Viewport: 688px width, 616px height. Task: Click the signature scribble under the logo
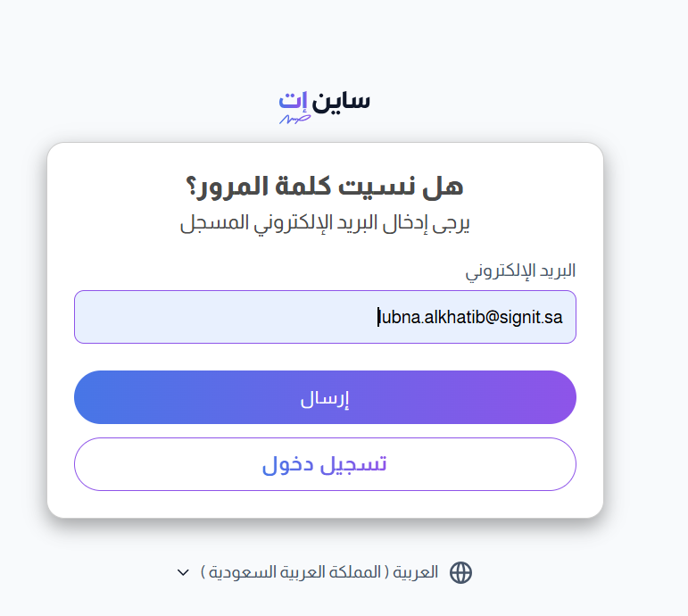294,119
